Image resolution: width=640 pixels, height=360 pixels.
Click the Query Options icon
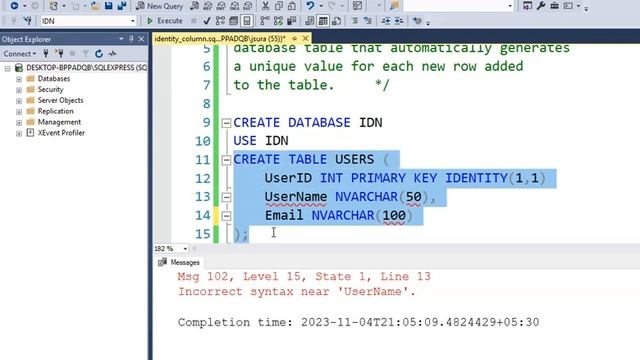point(233,20)
